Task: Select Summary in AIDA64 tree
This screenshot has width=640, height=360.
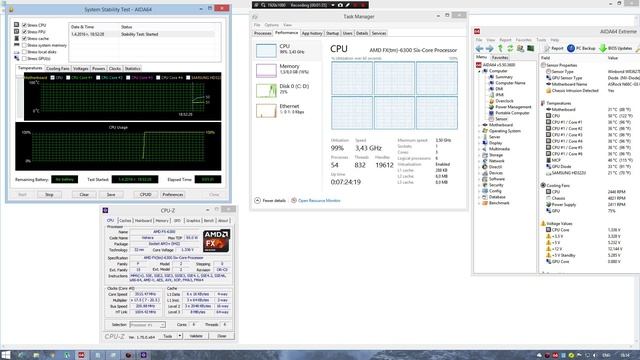Action: click(x=504, y=77)
